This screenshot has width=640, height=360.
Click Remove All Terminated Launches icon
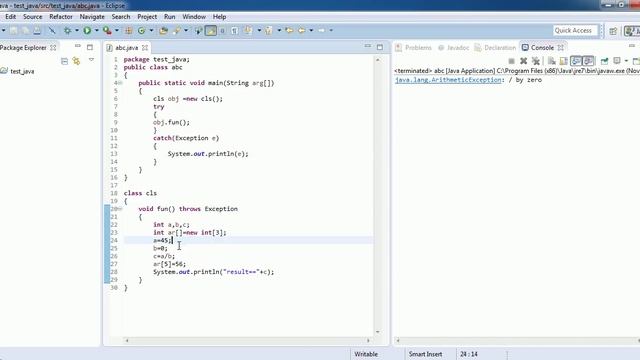pos(536,61)
